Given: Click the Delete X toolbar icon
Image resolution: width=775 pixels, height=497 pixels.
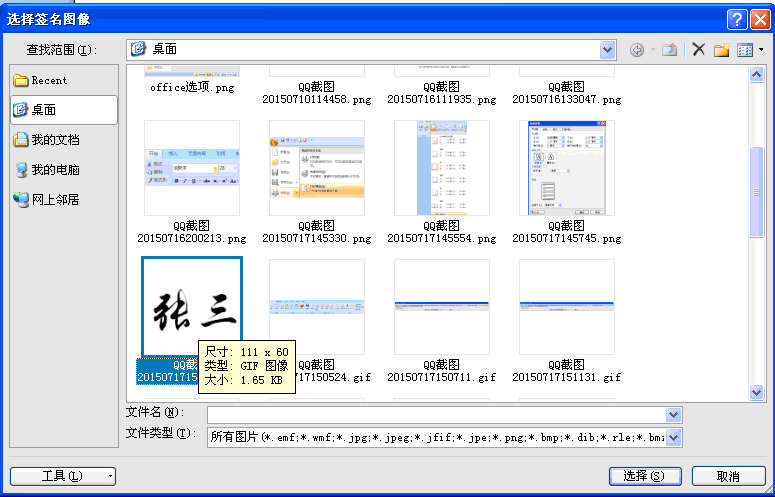Looking at the screenshot, I should point(698,49).
